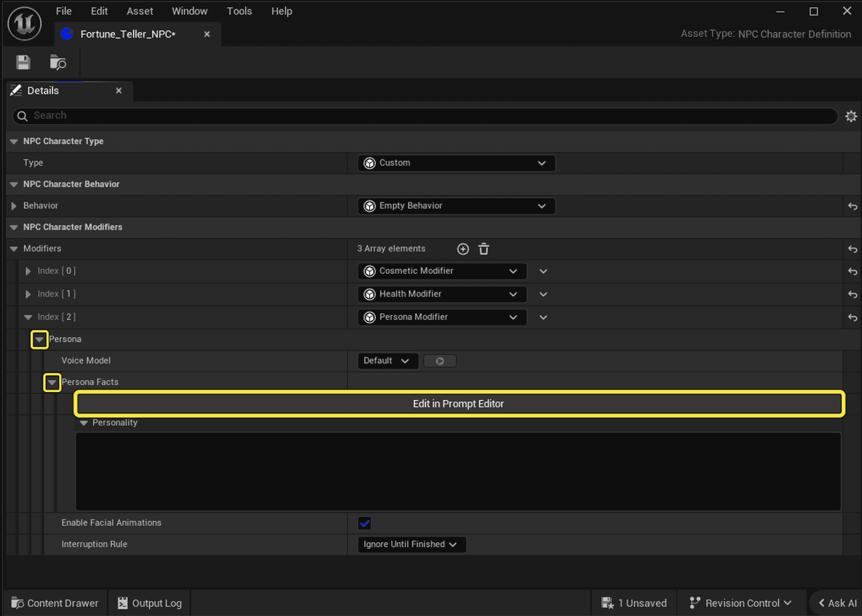Play the Voice Model preview
The height and width of the screenshot is (616, 862).
440,361
